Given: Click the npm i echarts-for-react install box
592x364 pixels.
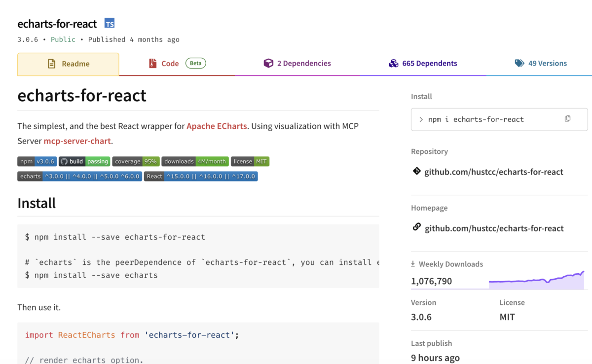Looking at the screenshot, I should tap(499, 119).
